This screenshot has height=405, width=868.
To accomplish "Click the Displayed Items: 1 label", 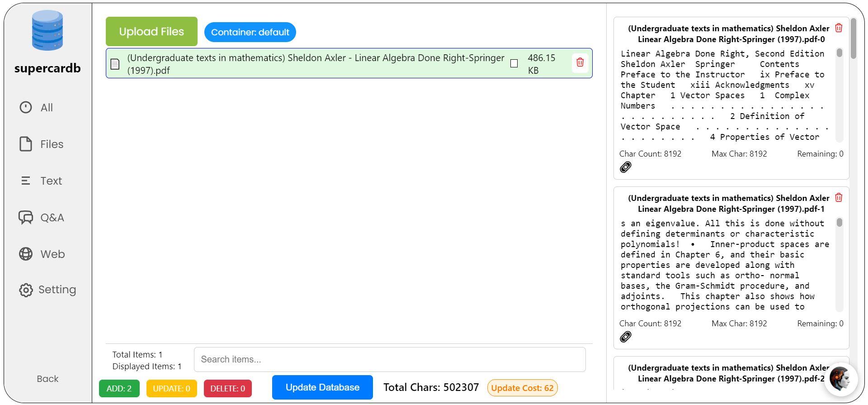I will pos(147,367).
